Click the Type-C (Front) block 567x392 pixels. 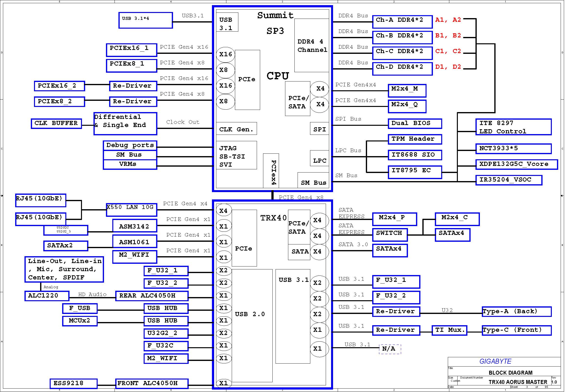tap(517, 330)
